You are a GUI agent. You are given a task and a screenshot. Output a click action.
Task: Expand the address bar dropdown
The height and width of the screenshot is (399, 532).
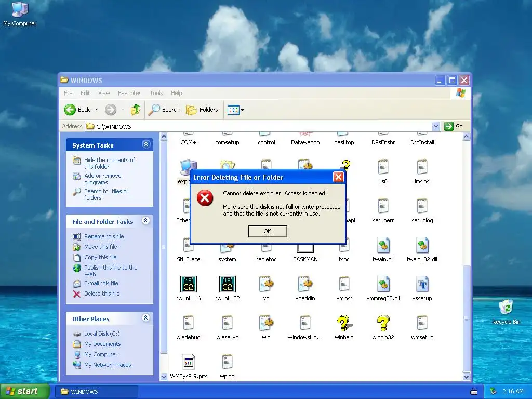pyautogui.click(x=436, y=126)
